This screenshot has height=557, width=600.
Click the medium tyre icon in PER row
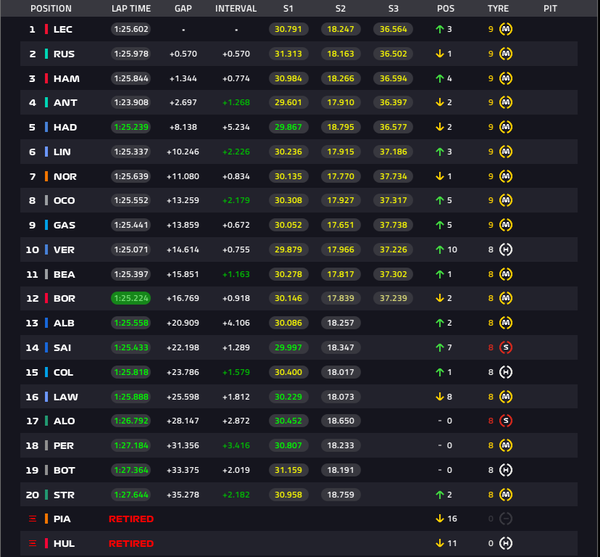[x=505, y=445]
